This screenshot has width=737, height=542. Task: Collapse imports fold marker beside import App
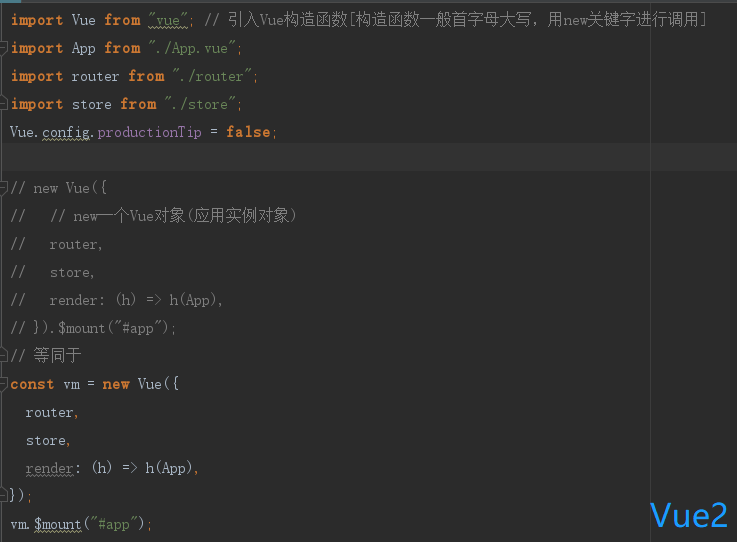(4, 48)
